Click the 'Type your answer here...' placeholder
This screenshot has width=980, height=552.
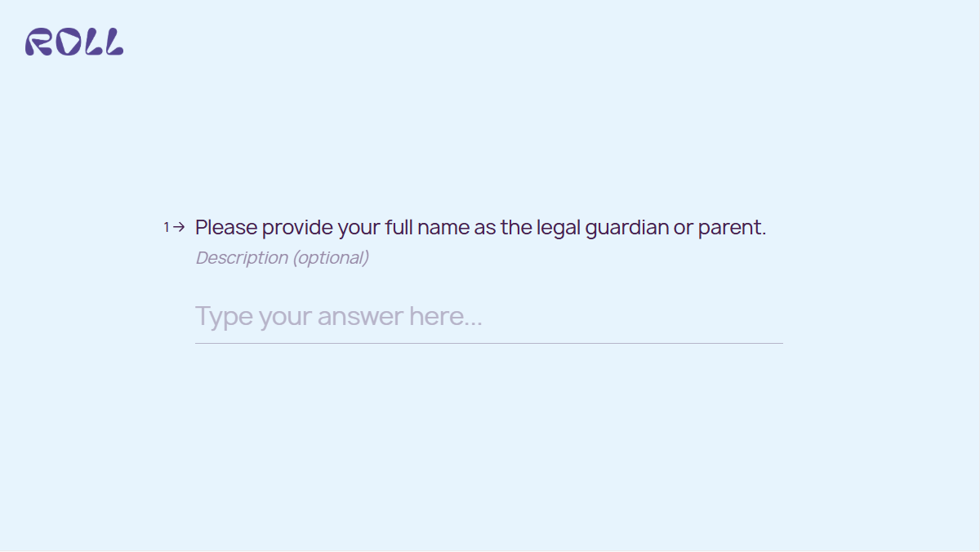(338, 316)
